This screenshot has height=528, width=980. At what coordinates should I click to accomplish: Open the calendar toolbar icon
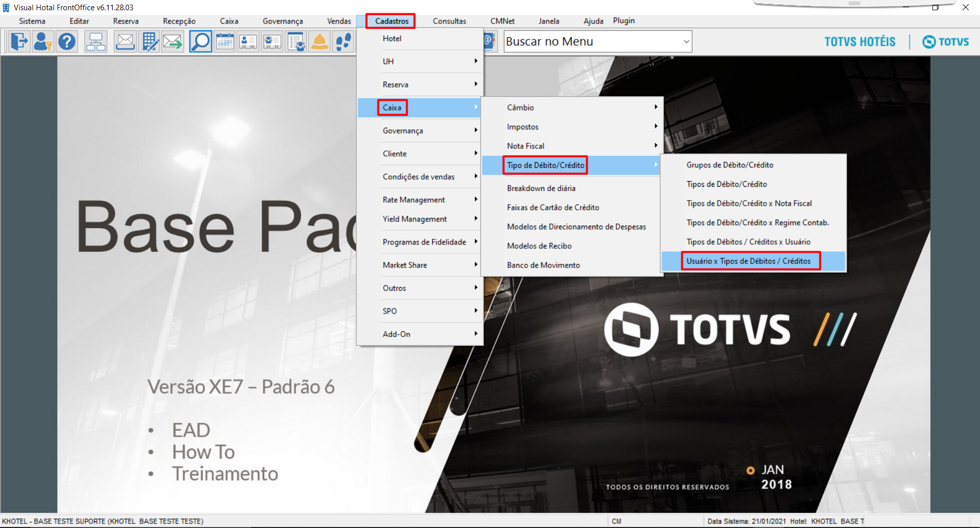pos(225,41)
